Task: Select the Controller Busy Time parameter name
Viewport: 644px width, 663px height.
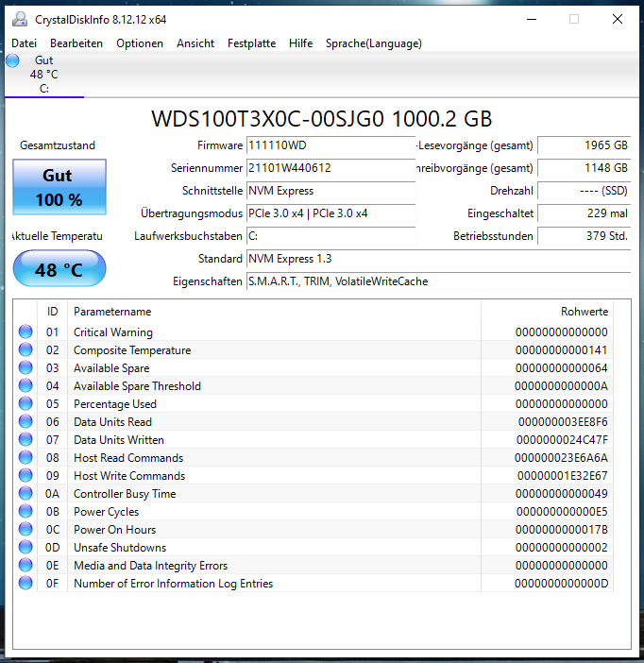Action: tap(125, 494)
